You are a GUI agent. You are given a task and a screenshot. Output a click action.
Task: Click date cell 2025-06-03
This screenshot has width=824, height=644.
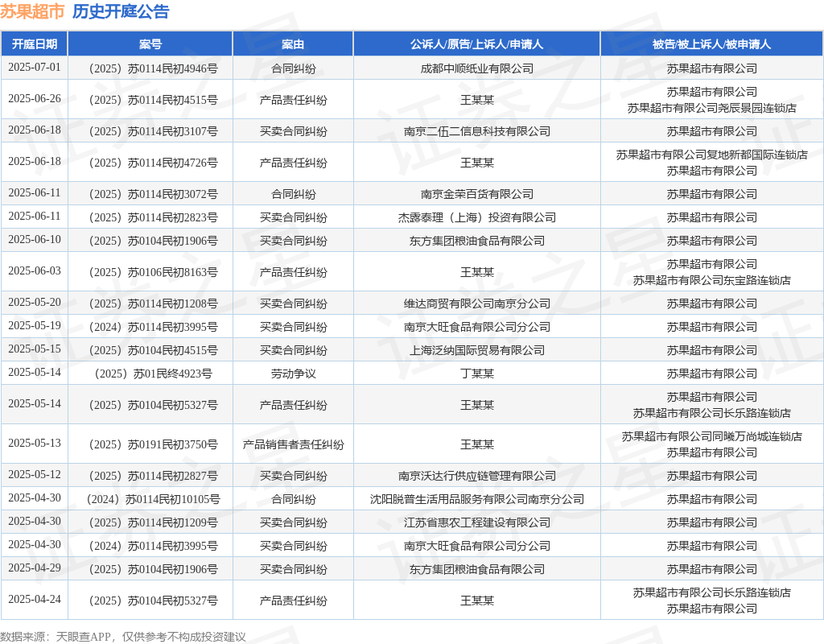pyautogui.click(x=34, y=271)
